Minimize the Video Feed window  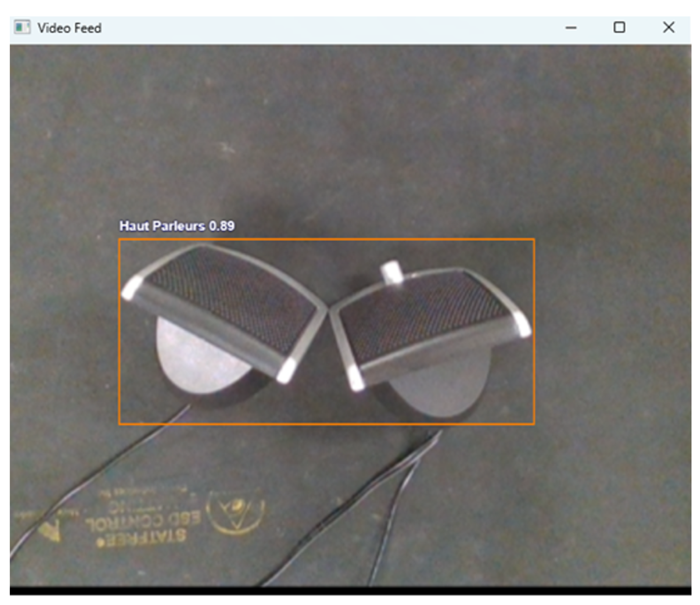tap(570, 28)
